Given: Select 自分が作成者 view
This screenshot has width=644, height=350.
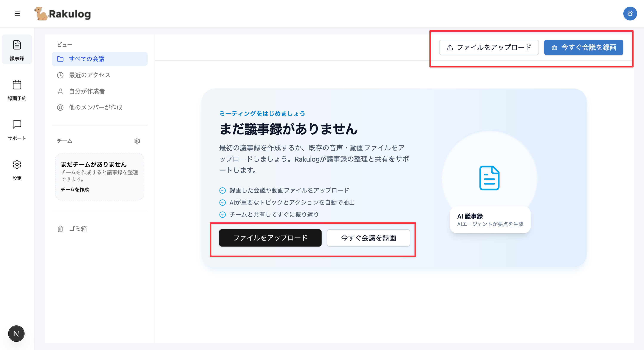Looking at the screenshot, I should click(87, 91).
